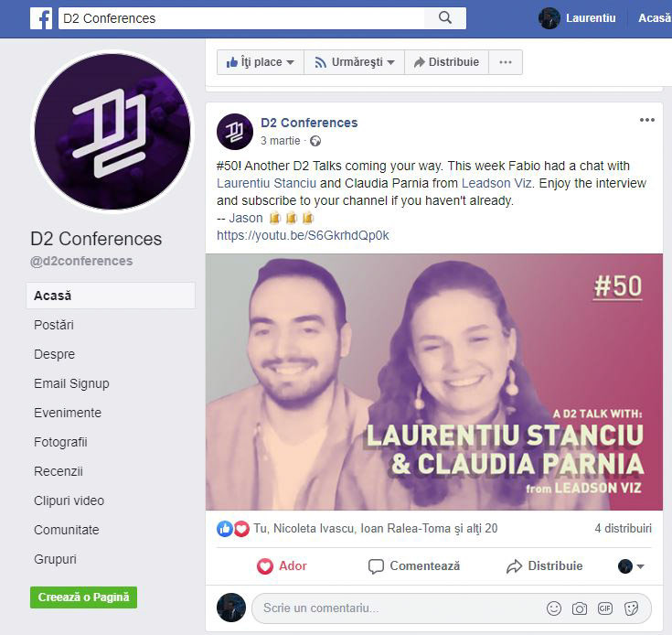Open the comment-as profile selector dropdown
Image resolution: width=672 pixels, height=635 pixels.
point(631,566)
